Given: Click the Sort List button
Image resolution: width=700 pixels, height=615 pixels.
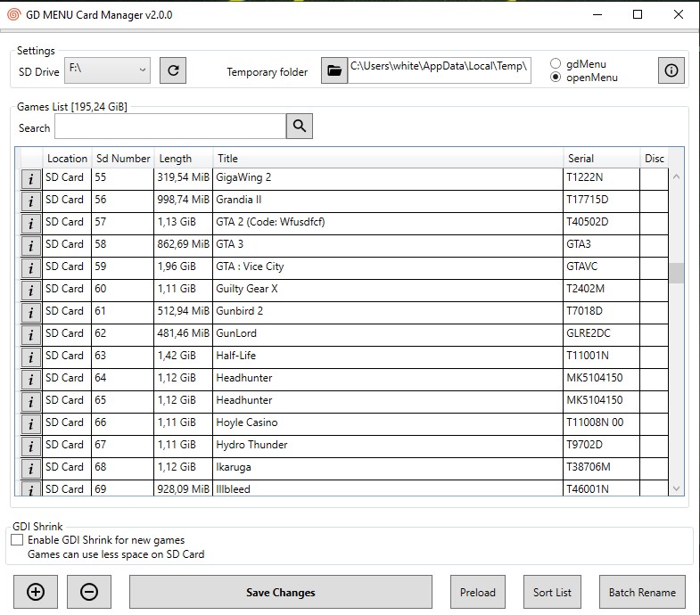Looking at the screenshot, I should pyautogui.click(x=552, y=592).
